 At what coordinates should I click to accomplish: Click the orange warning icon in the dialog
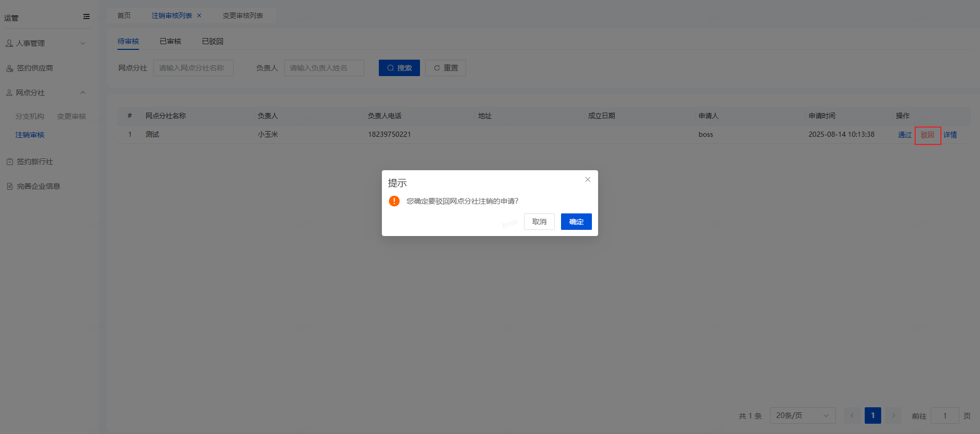394,201
